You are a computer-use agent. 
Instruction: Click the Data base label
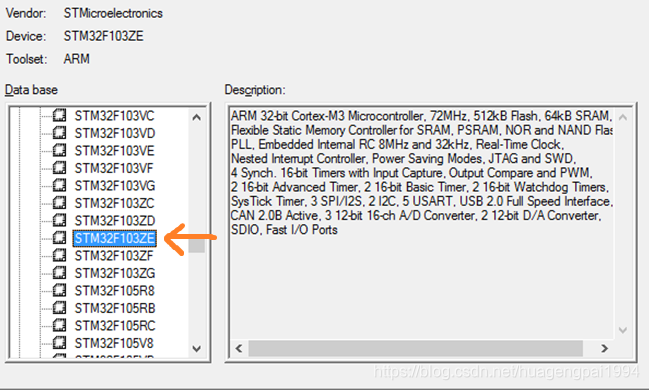click(31, 90)
